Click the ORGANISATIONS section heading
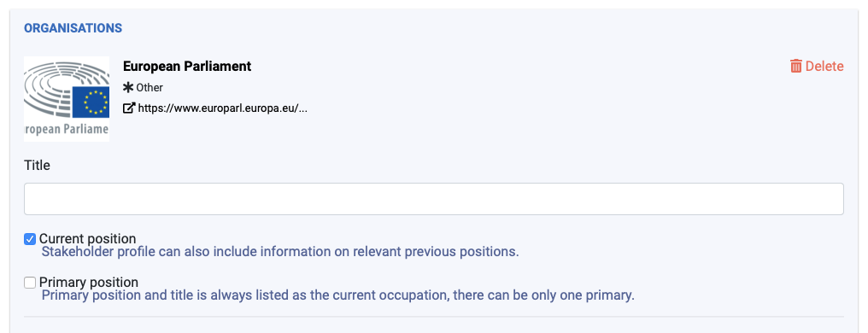868x333 pixels. [73, 28]
